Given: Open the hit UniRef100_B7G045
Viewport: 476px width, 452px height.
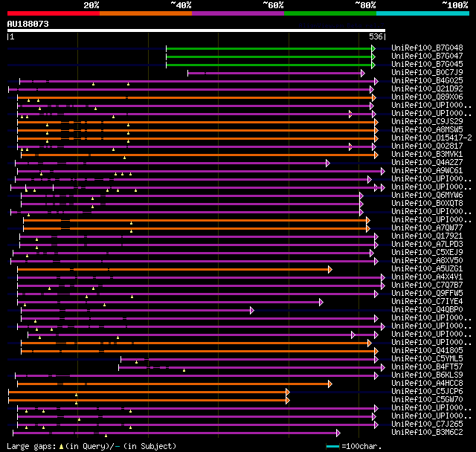Looking at the screenshot, I should coord(427,65).
